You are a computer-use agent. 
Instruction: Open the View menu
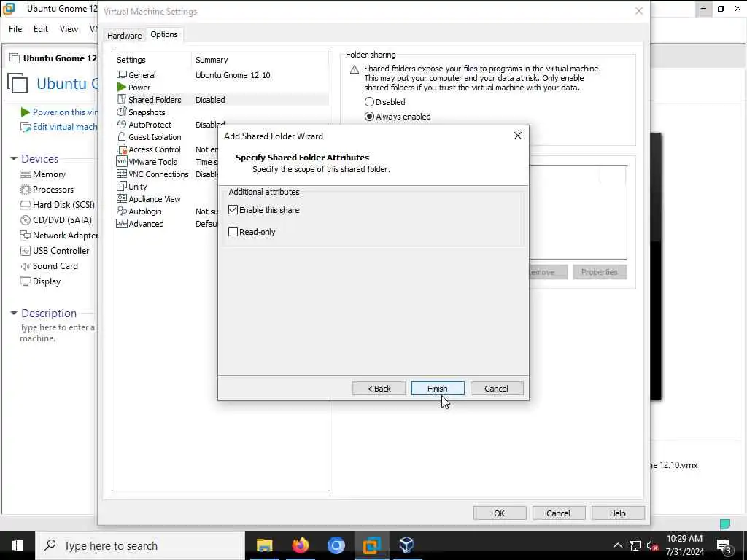[69, 29]
